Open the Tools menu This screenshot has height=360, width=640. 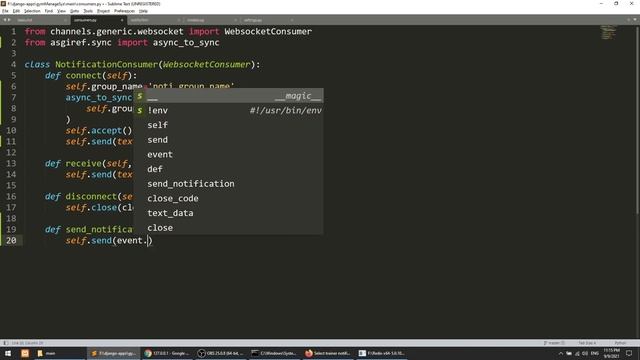[88, 11]
